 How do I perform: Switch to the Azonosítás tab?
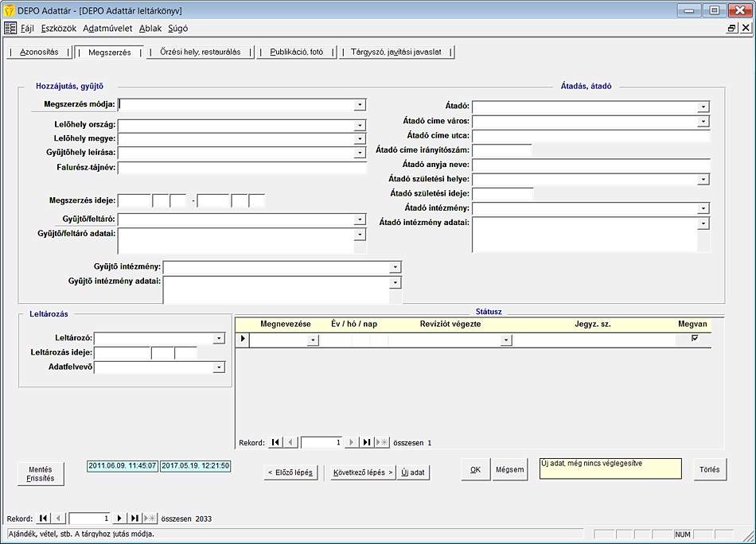point(39,52)
